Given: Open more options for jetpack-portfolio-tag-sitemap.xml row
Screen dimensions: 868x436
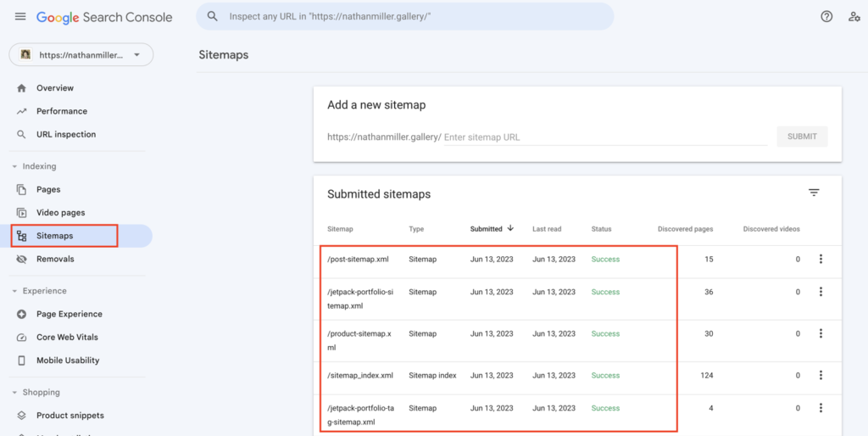Looking at the screenshot, I should (x=821, y=408).
